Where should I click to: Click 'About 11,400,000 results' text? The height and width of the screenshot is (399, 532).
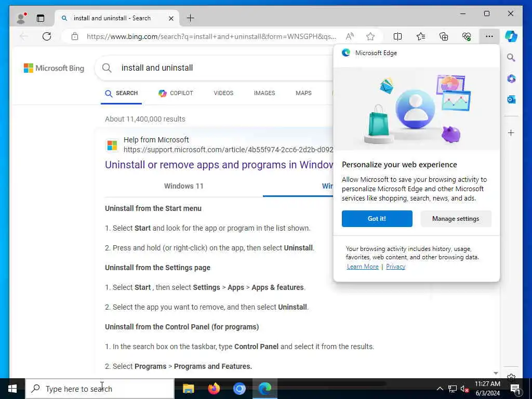(x=145, y=119)
